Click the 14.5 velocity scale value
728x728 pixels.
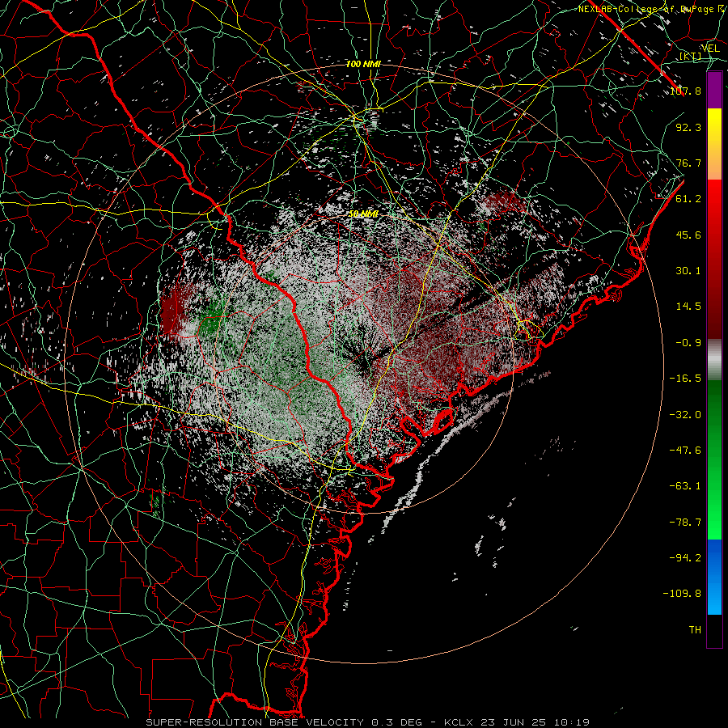click(688, 307)
